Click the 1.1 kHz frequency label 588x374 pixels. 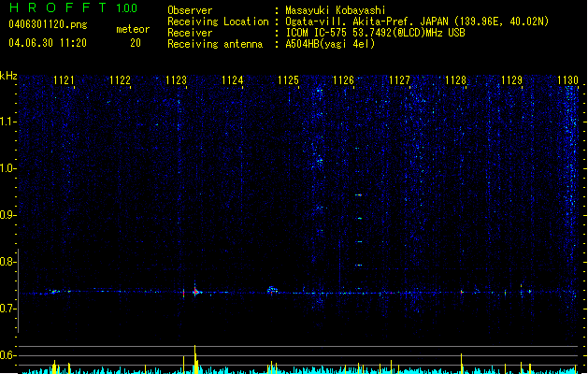tap(7, 122)
